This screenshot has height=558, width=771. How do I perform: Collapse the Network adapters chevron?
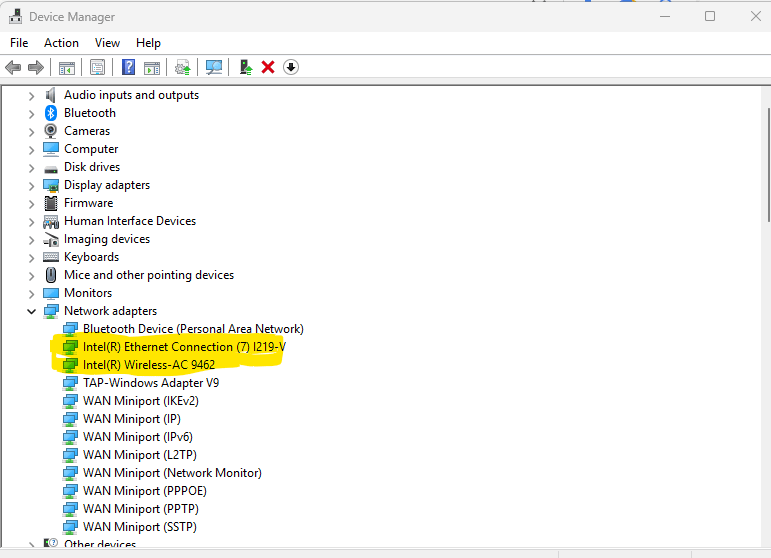pyautogui.click(x=31, y=311)
